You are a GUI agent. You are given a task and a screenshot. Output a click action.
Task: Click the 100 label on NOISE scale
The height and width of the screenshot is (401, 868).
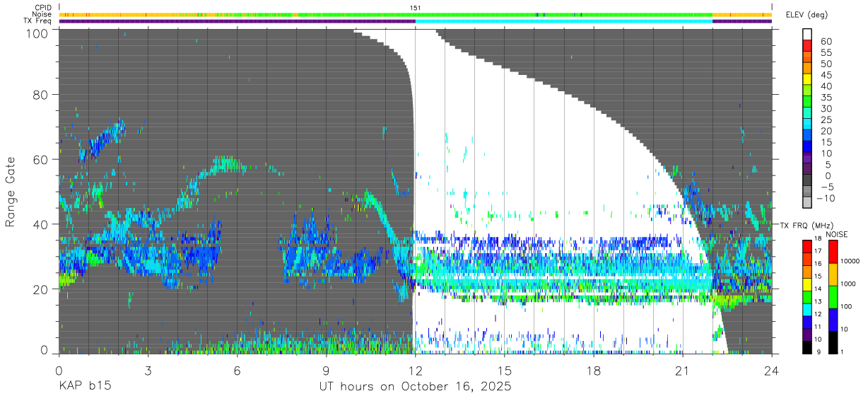(x=845, y=307)
